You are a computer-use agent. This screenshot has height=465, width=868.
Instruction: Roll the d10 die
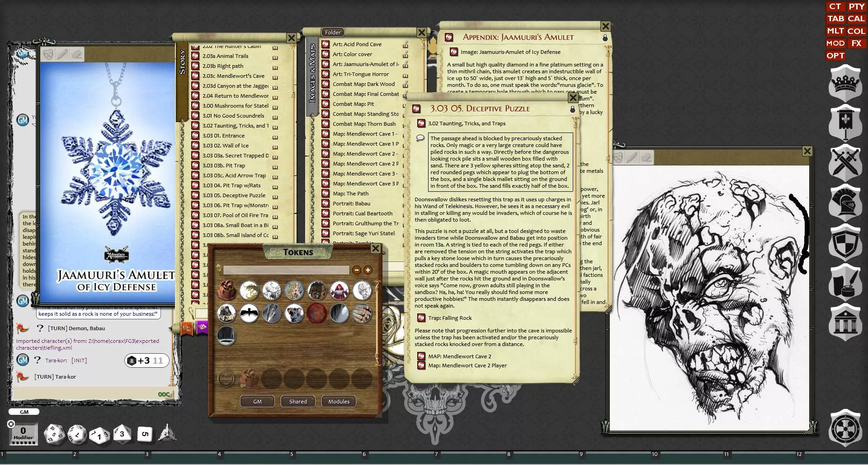[99, 436]
